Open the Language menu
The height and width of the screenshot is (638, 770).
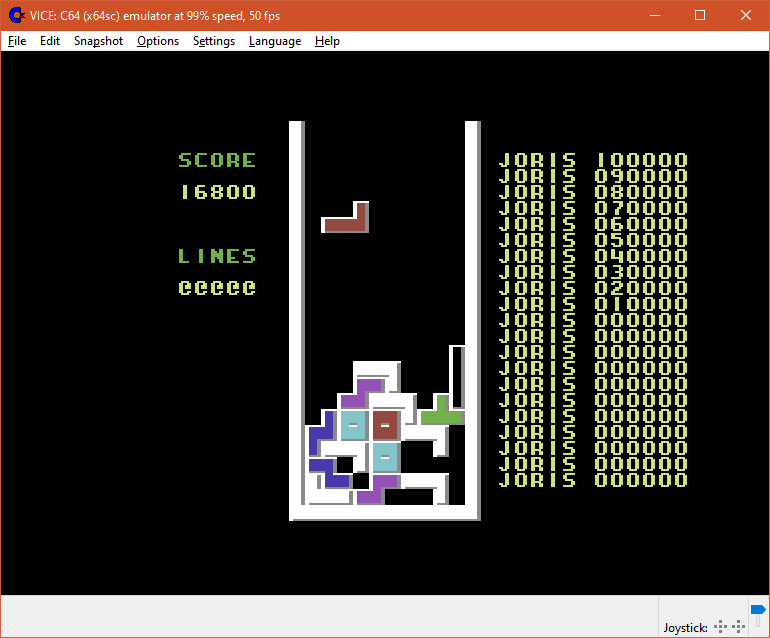coord(275,41)
